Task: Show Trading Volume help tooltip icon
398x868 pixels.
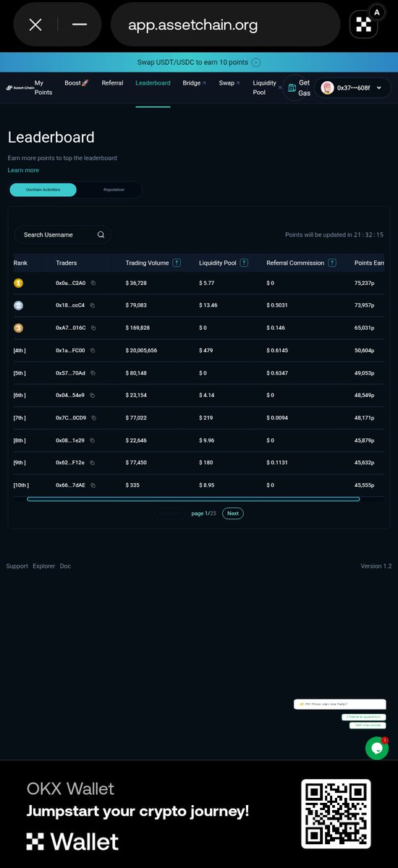Action: [177, 263]
